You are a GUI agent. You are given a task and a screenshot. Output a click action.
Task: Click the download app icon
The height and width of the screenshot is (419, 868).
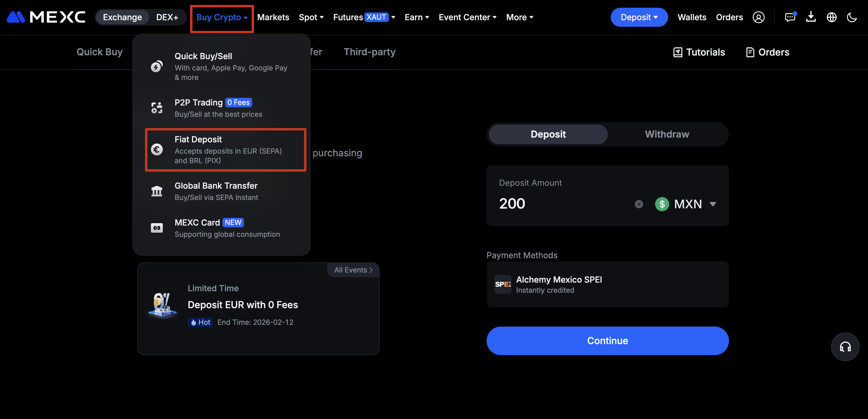[x=811, y=17]
